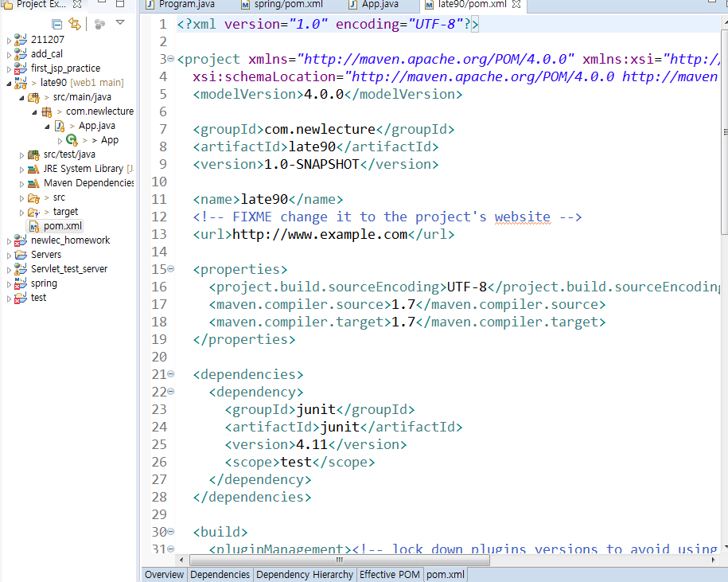Close the Project Explorer view tab
728x582 pixels.
[x=77, y=4]
